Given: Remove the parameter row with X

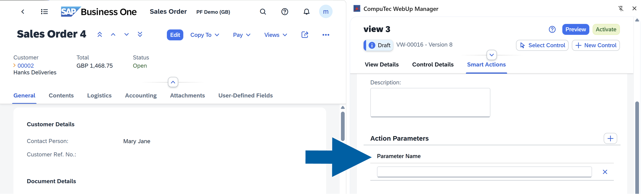Looking at the screenshot, I should click(605, 172).
